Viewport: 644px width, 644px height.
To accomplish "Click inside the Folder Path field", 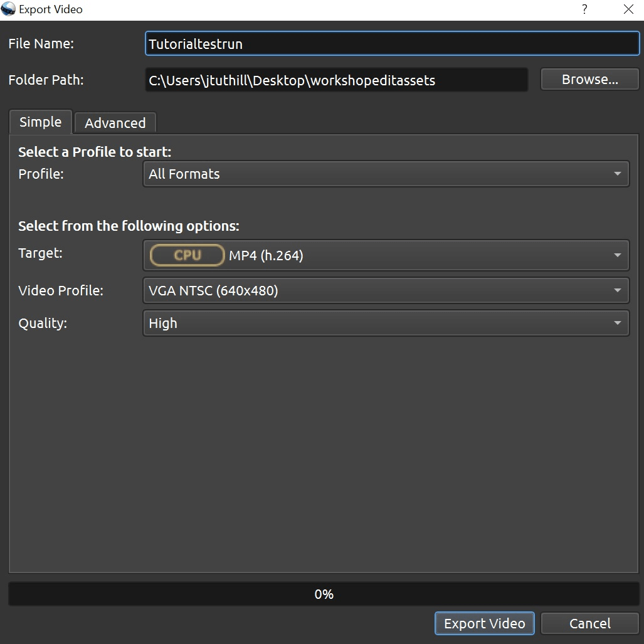I will click(x=336, y=80).
